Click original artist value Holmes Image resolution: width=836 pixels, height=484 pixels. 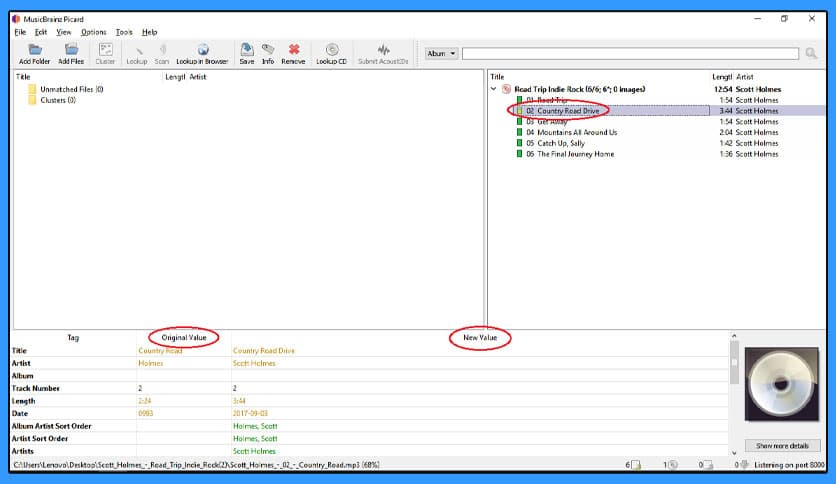151,363
